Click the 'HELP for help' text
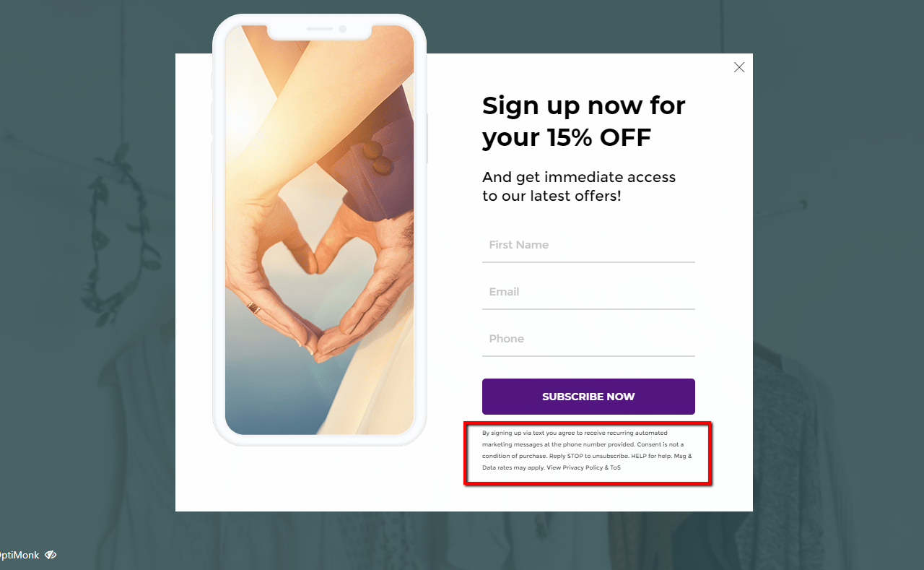Screen dimensions: 924x570 pyautogui.click(x=652, y=456)
